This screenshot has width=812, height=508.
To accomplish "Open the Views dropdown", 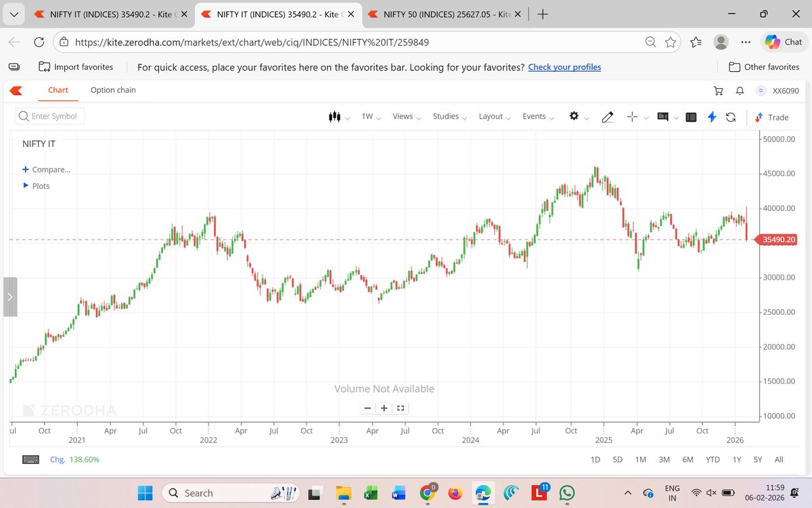I will click(407, 117).
